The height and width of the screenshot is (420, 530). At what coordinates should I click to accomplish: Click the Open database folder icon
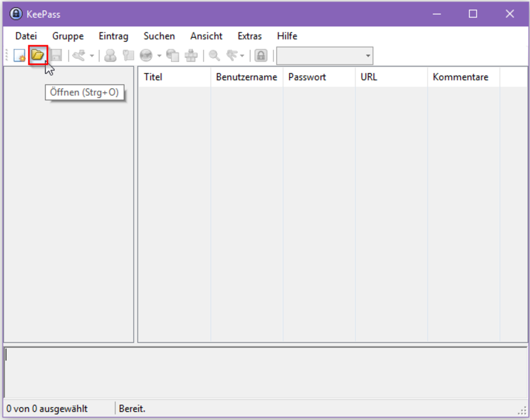point(38,55)
